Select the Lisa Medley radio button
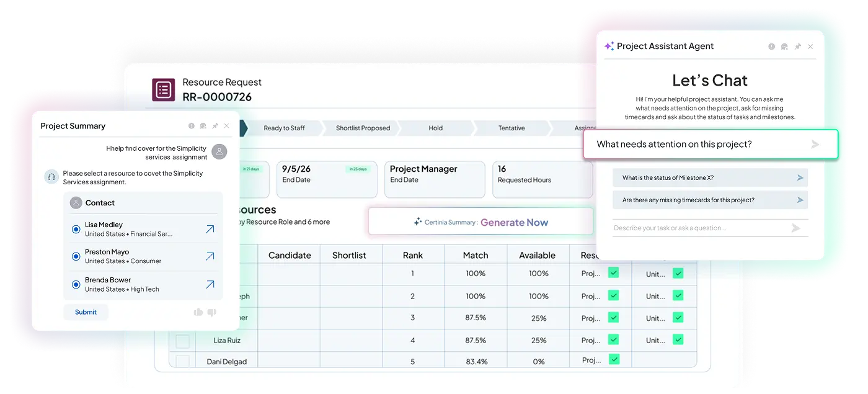Image resolution: width=868 pixels, height=394 pixels. 76,230
